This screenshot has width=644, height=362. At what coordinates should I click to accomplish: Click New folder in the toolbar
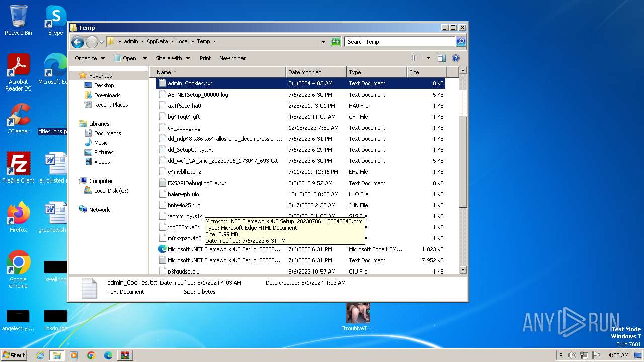click(232, 58)
